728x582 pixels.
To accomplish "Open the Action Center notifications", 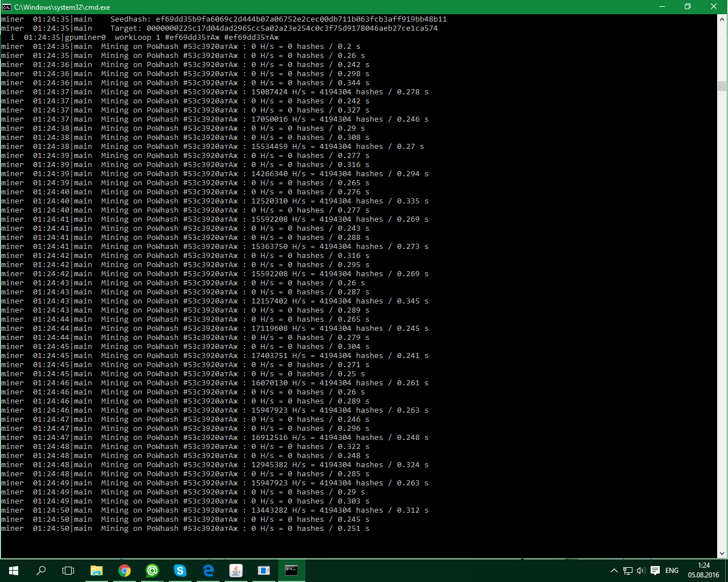I will [x=655, y=571].
